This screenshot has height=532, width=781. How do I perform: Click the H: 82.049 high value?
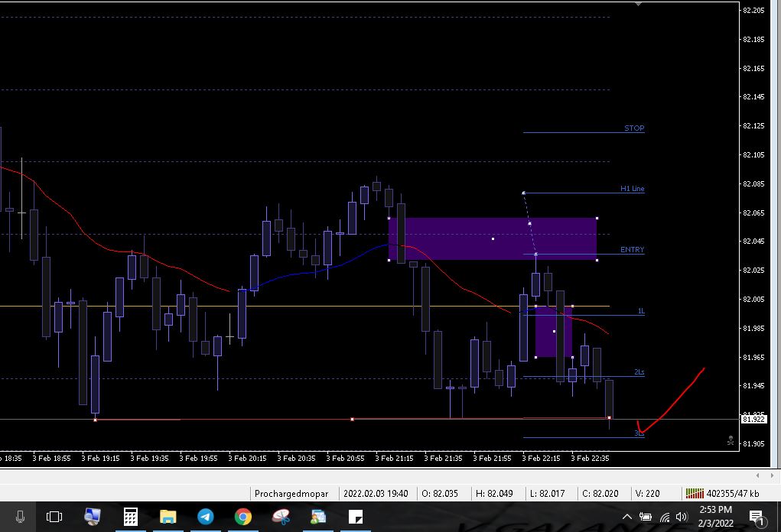tap(494, 494)
